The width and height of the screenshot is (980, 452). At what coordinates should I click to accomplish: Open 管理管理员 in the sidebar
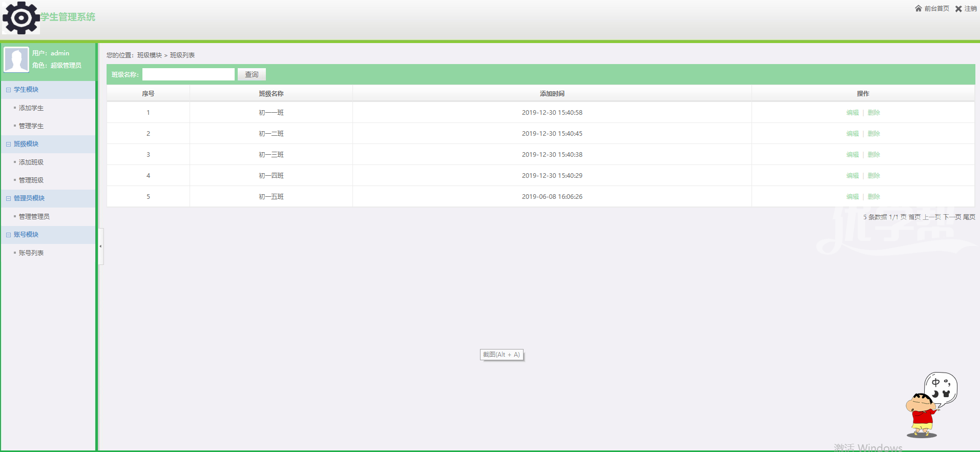click(34, 217)
